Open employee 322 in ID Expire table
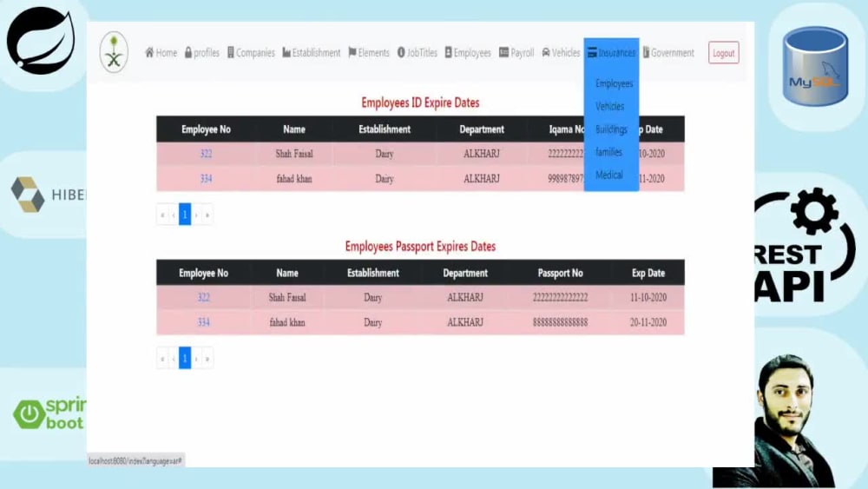The height and width of the screenshot is (489, 868). click(x=206, y=154)
